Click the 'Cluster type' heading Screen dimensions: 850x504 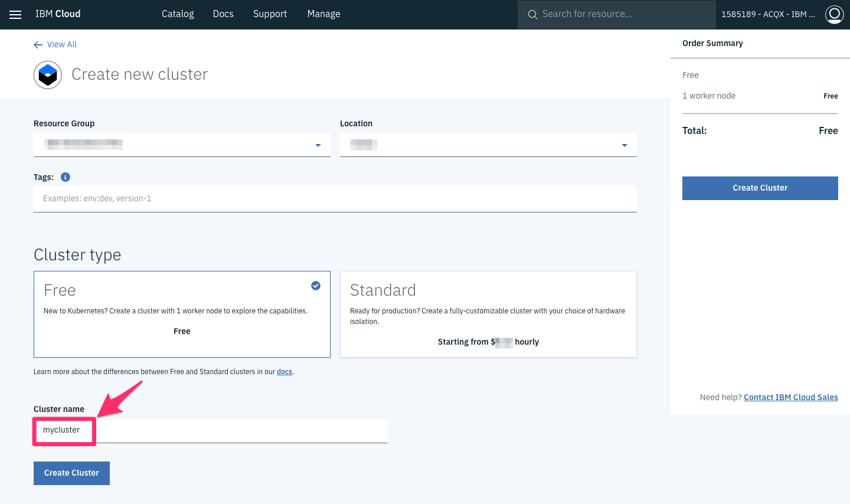[77, 255]
